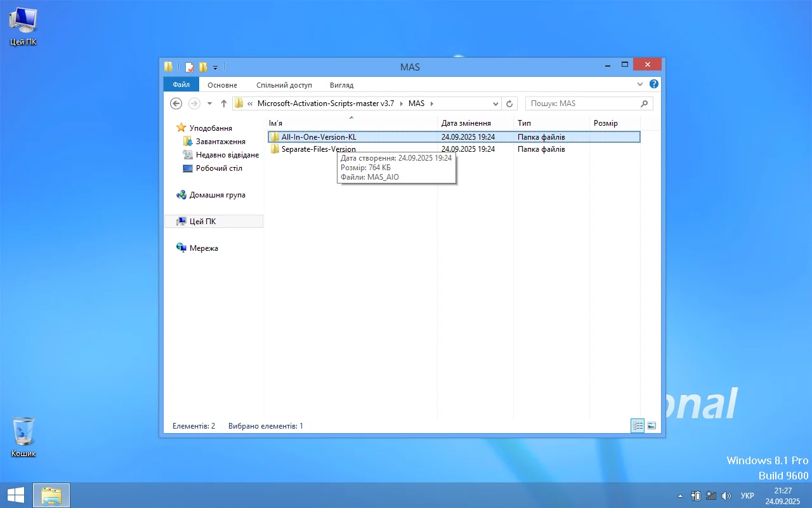Click the New Folder icon in title bar

coord(203,67)
